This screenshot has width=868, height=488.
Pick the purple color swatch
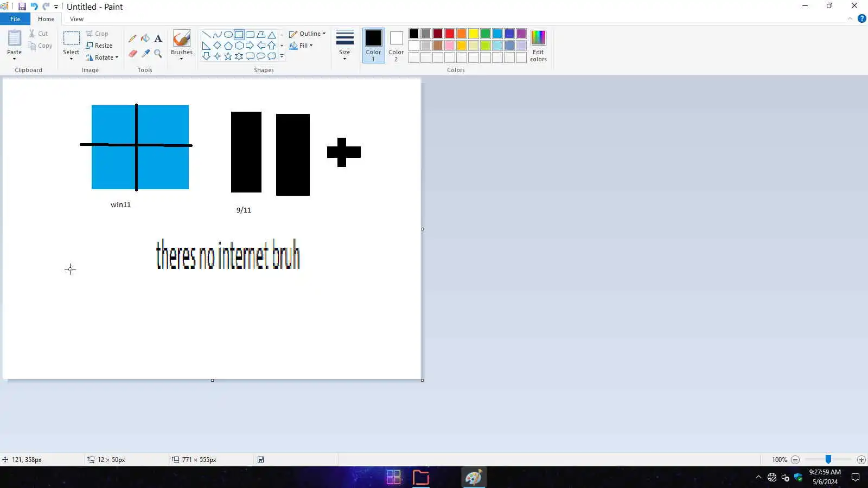click(x=521, y=34)
